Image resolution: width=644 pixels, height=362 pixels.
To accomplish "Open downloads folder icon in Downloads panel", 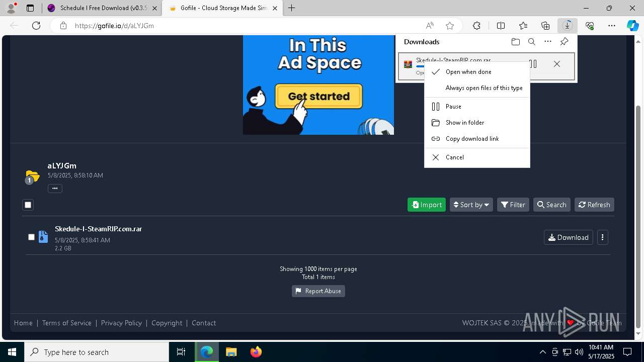I will click(515, 42).
